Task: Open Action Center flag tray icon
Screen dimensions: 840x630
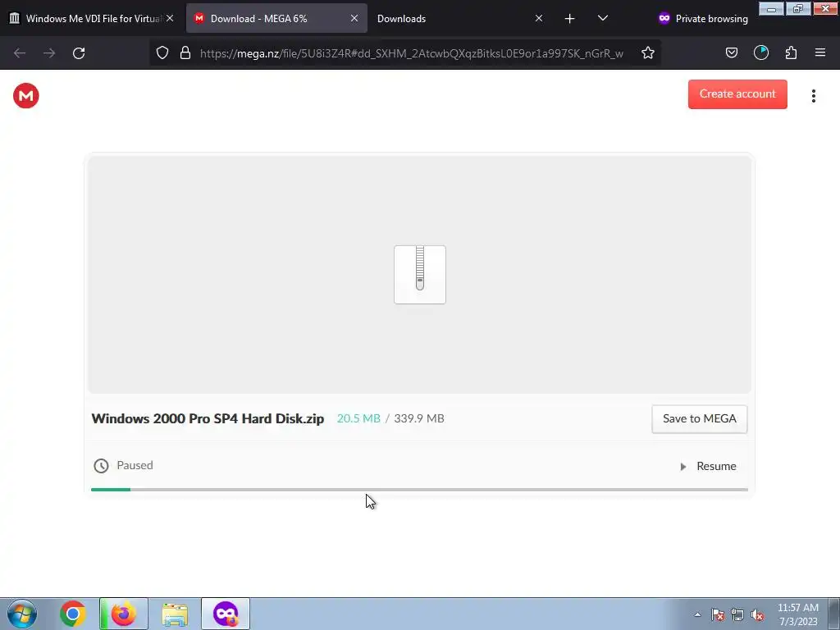Action: [717, 614]
